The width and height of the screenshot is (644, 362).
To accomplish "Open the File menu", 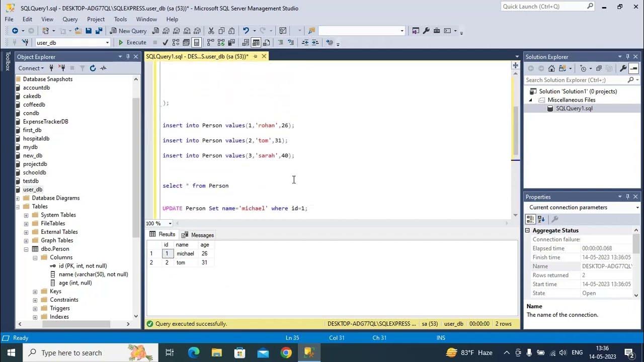I will tap(9, 19).
